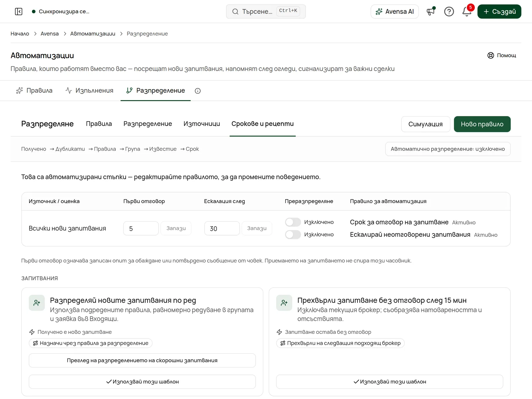The width and height of the screenshot is (532, 399).
Task: Click user icon on Разпределяй новите запитвания card
Action: coord(37,303)
